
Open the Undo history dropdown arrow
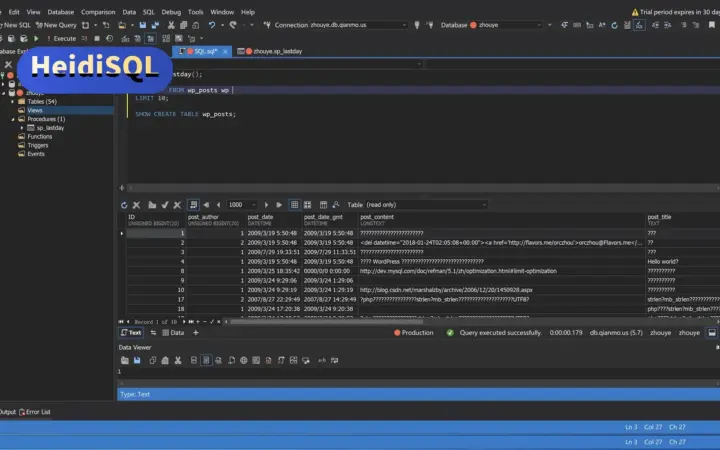(222, 25)
